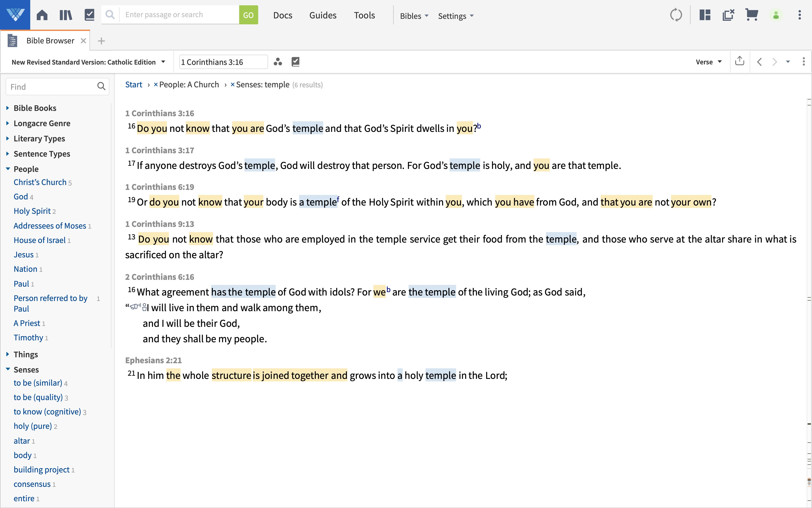Filter by Holy Spirit person
This screenshot has height=508, width=812.
(32, 211)
